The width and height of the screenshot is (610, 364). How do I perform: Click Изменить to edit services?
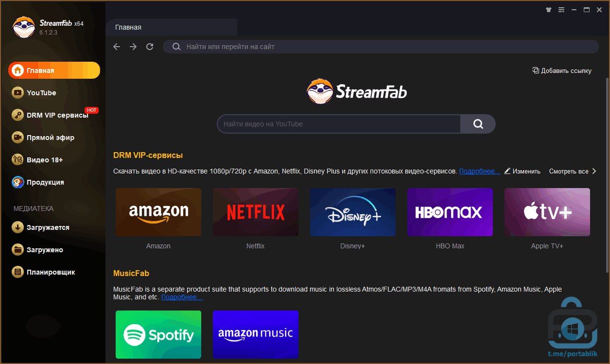(x=526, y=171)
